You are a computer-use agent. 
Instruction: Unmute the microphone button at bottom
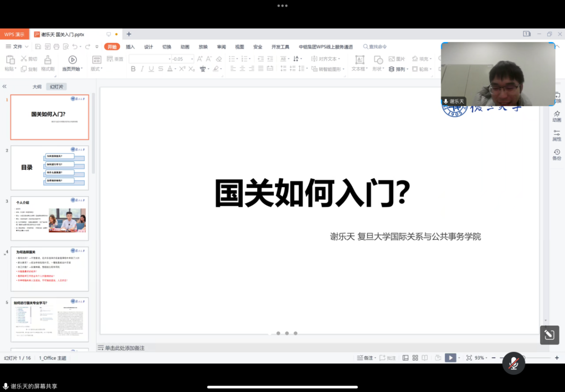pyautogui.click(x=514, y=363)
